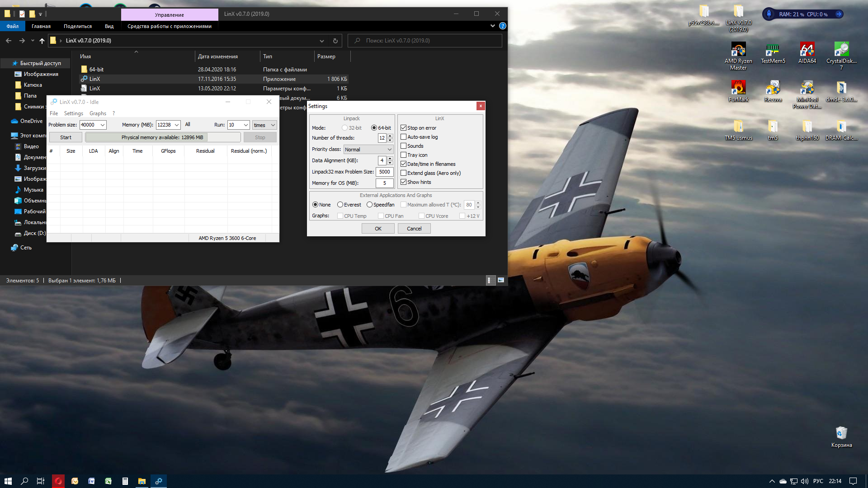Open TestMem5 desktop icon
This screenshot has width=868, height=488.
pos(773,50)
